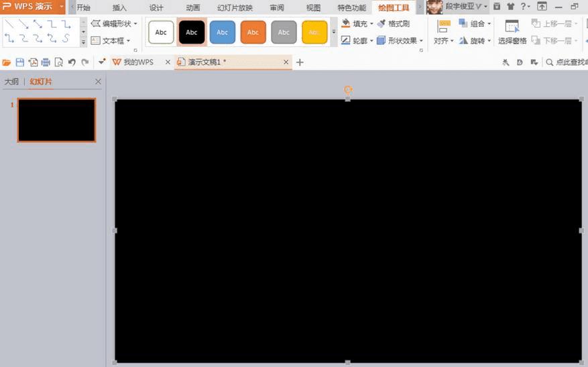
Task: Redo the last action
Action: click(x=85, y=62)
